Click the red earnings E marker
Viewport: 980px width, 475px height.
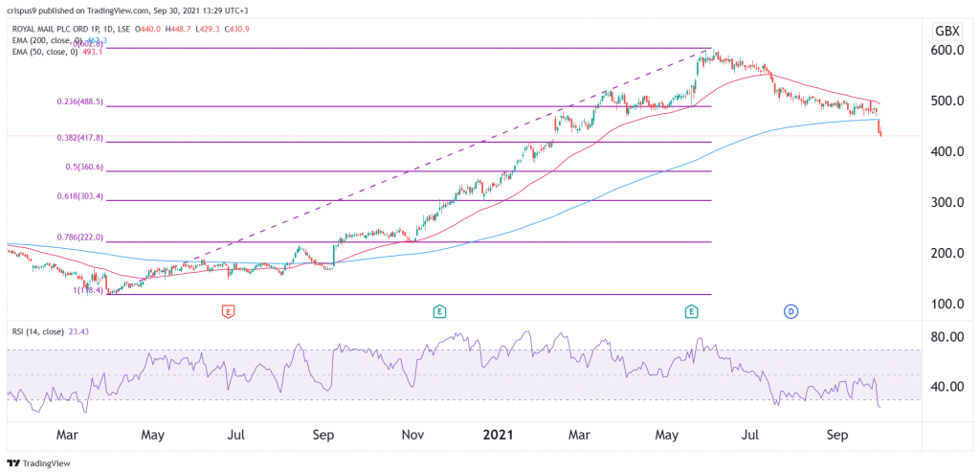228,310
